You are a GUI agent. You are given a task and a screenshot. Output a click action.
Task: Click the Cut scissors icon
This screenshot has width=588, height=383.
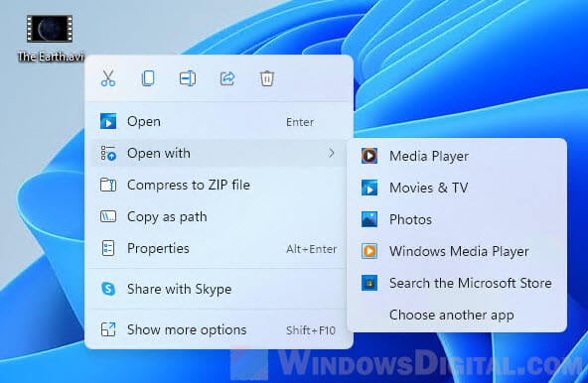[108, 78]
